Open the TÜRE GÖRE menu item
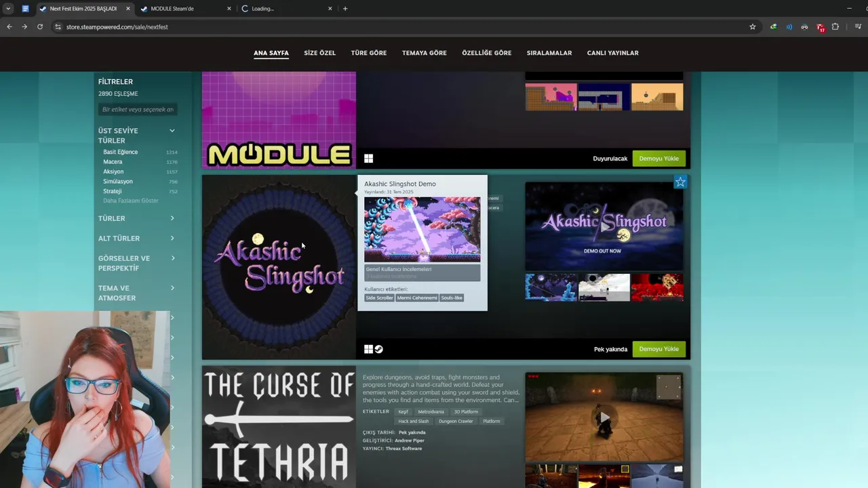 point(369,53)
